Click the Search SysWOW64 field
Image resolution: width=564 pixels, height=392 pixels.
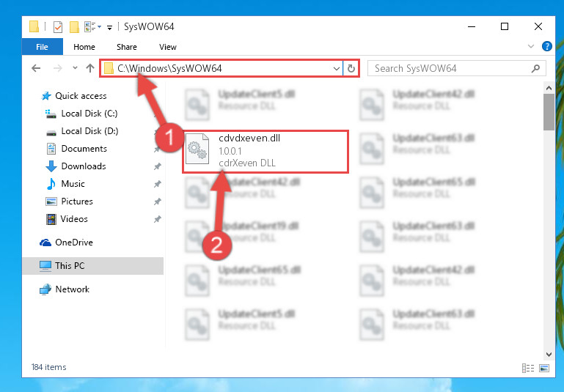point(456,68)
